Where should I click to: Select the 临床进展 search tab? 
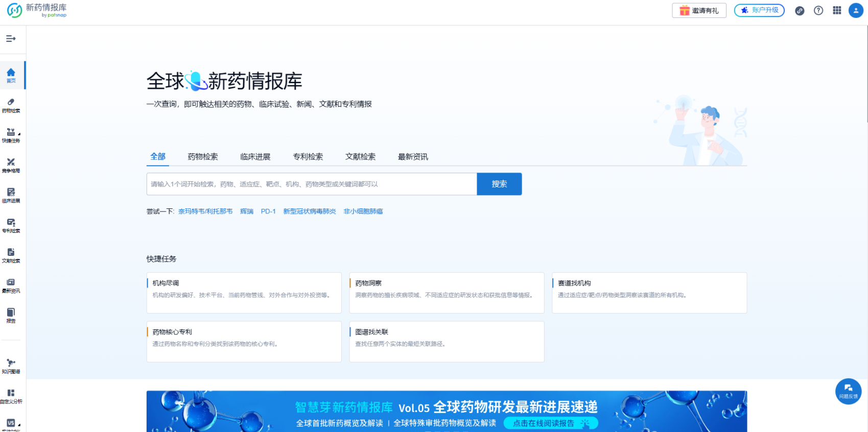(255, 157)
